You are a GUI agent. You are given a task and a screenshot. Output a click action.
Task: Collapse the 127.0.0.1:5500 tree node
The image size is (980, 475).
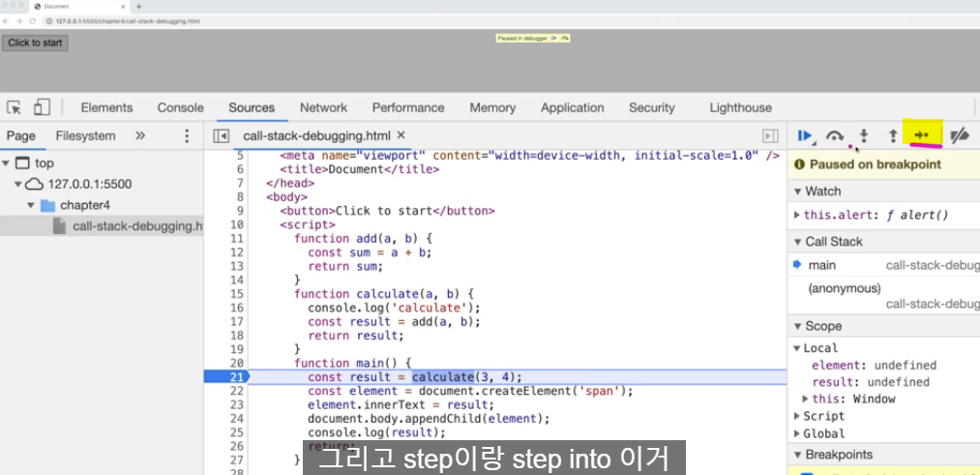(18, 185)
